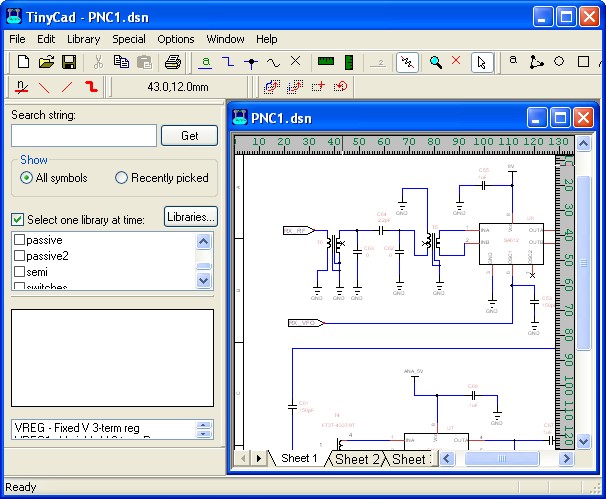Click sheet tabs scroll right arrow
The image size is (606, 499).
pyautogui.click(x=259, y=459)
